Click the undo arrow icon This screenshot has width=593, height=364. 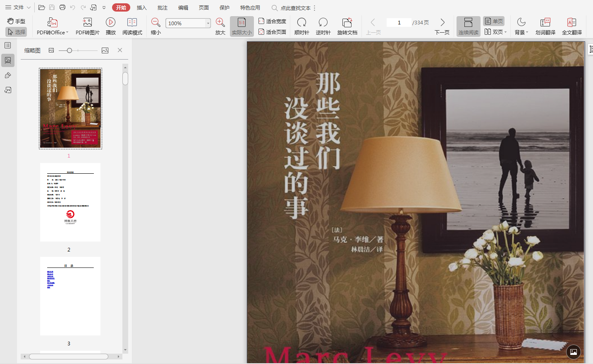click(73, 7)
